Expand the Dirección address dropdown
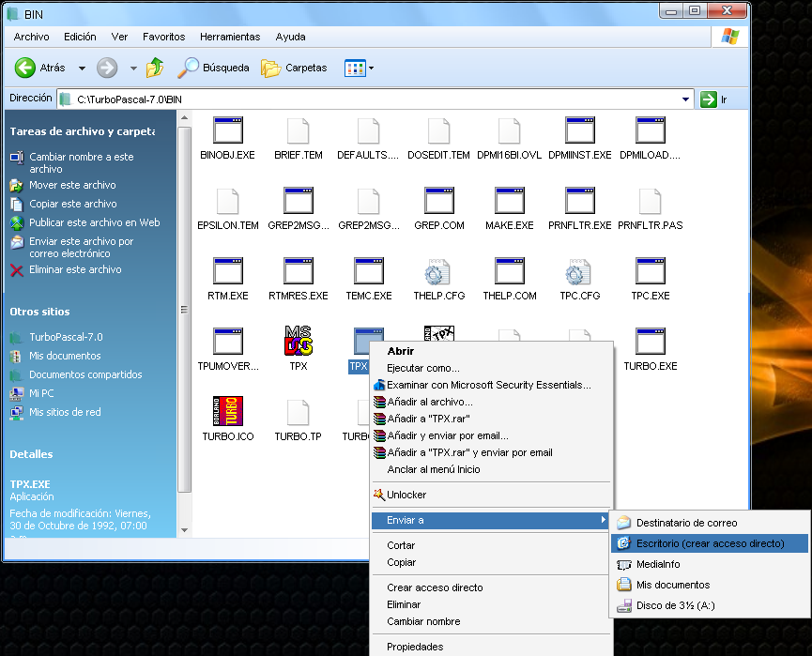The width and height of the screenshot is (812, 656). (x=685, y=99)
